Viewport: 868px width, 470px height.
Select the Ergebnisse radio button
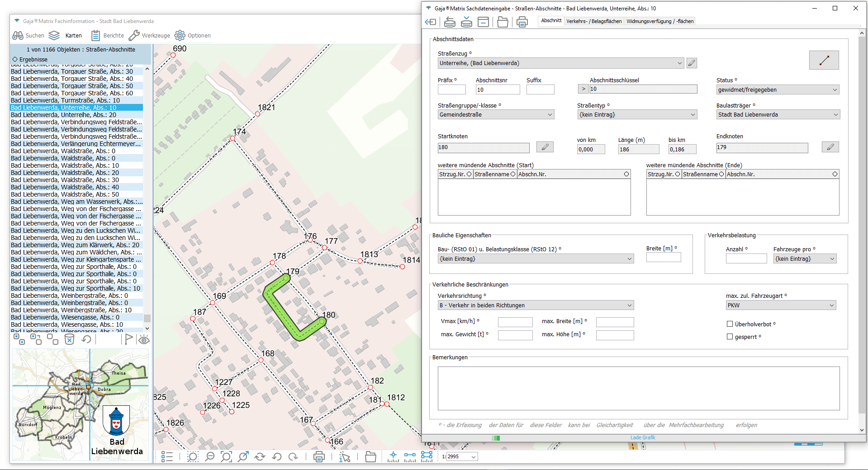point(15,59)
